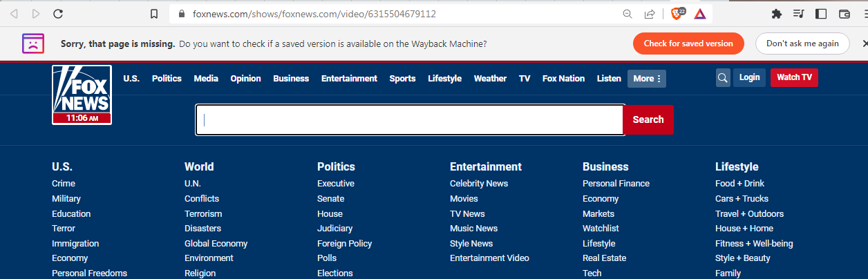Image resolution: width=868 pixels, height=279 pixels.
Task: Open the Immigration link
Action: click(75, 244)
